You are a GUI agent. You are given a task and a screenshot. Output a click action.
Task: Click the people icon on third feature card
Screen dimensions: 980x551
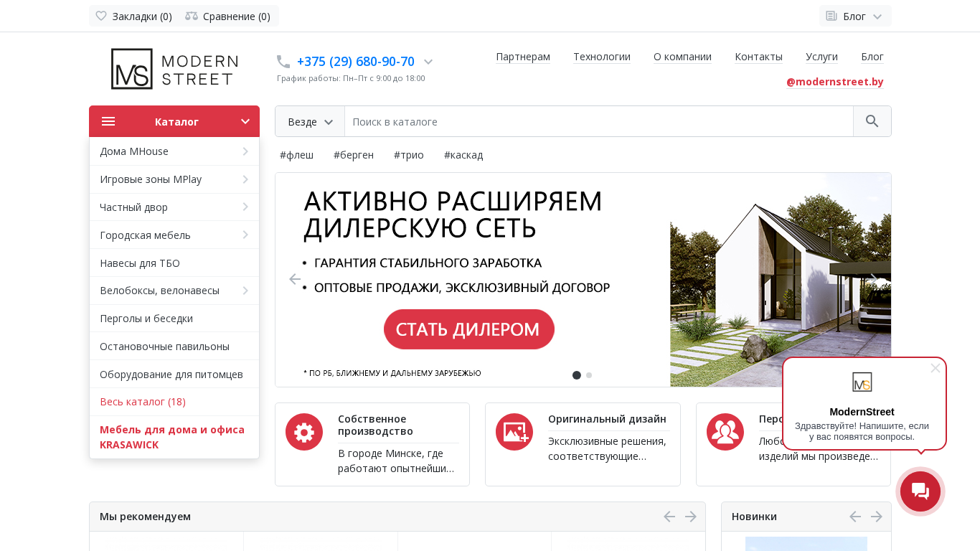point(725,432)
